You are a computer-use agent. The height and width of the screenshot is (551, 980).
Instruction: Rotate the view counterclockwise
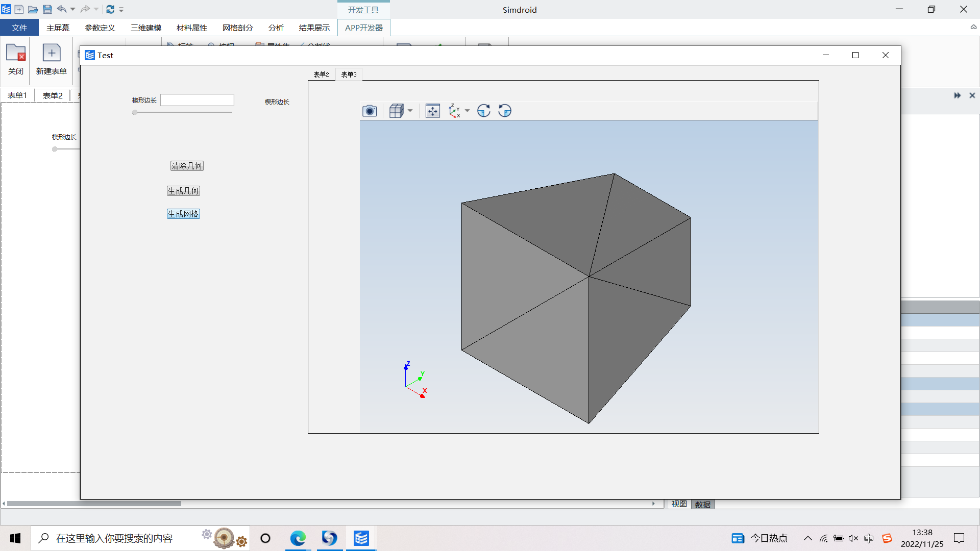click(x=505, y=111)
